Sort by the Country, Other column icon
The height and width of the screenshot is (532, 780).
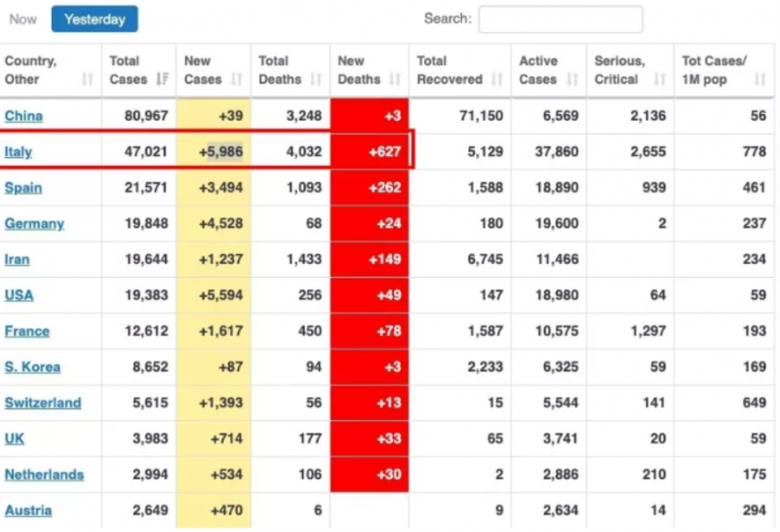point(87,80)
